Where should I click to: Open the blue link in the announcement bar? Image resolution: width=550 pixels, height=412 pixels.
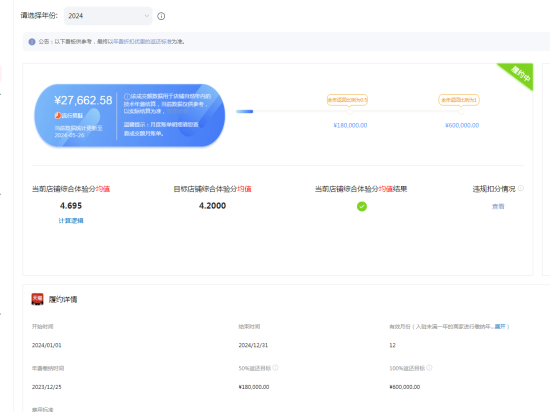(142, 42)
